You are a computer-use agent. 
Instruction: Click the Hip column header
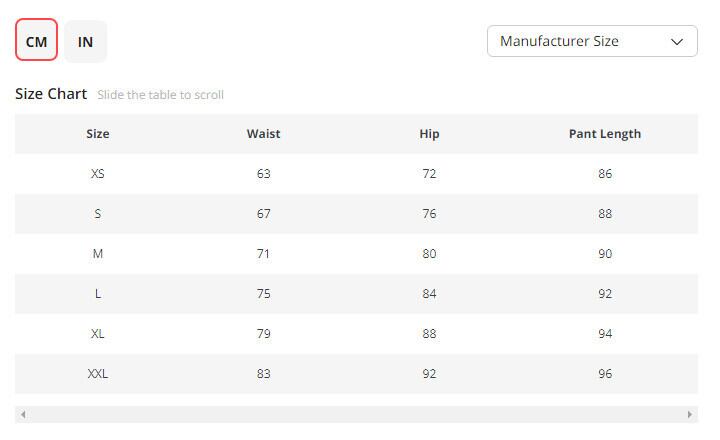[x=429, y=134]
